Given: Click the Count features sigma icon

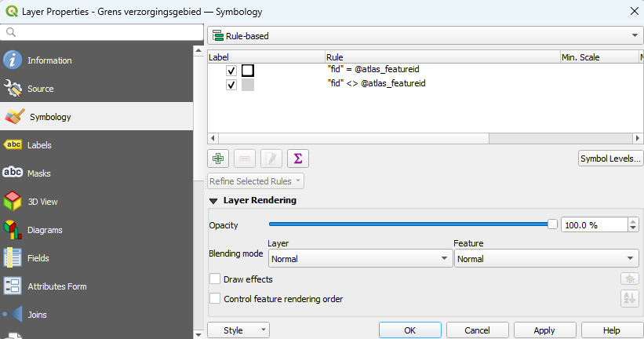Looking at the screenshot, I should coord(297,159).
